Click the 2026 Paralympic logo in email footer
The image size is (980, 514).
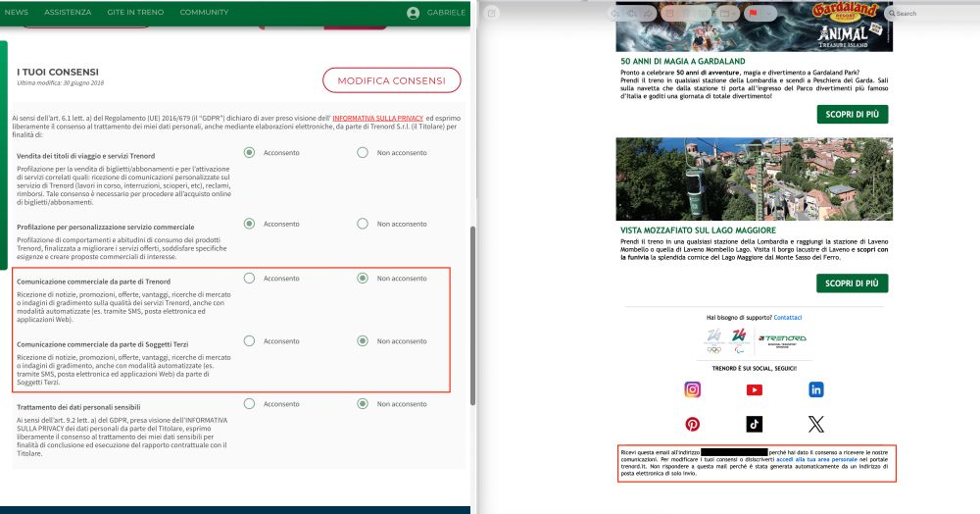tap(739, 340)
